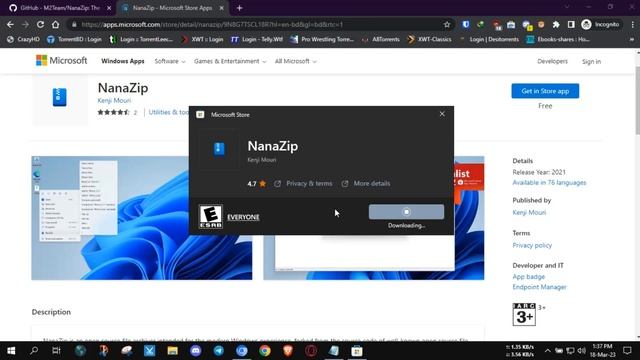Viewport: 640px width, 360px height.
Task: Open the Developers link
Action: tap(552, 61)
